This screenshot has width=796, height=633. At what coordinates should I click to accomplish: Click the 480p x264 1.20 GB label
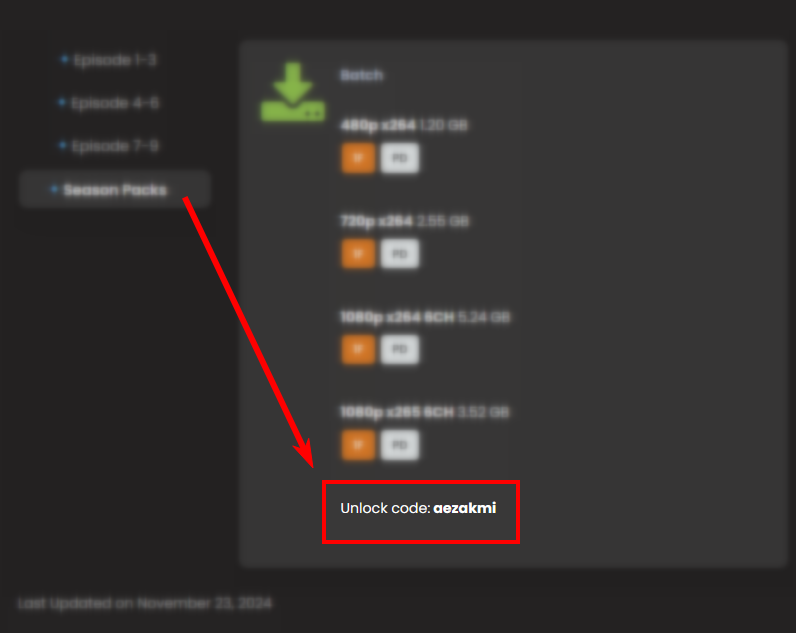coord(404,125)
